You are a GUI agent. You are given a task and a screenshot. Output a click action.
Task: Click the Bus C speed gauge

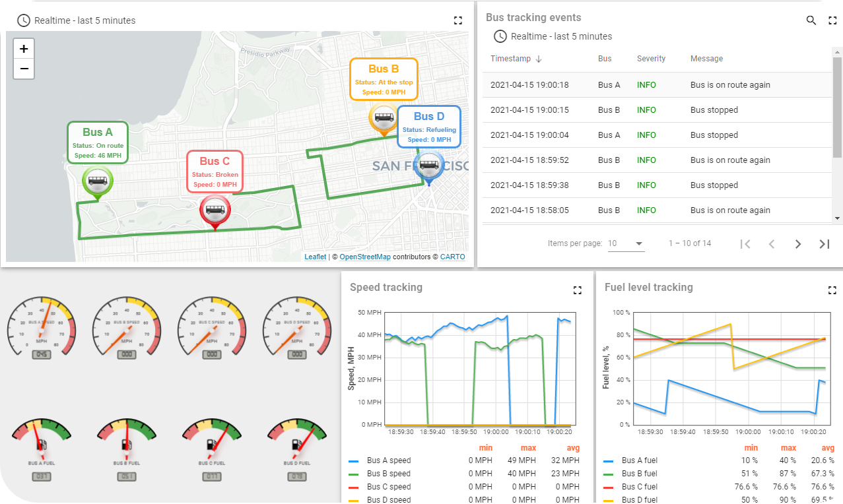point(212,328)
